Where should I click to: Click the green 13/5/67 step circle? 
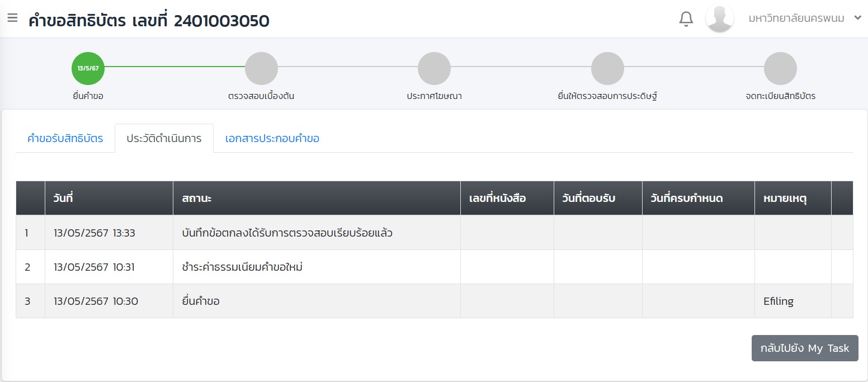(88, 68)
